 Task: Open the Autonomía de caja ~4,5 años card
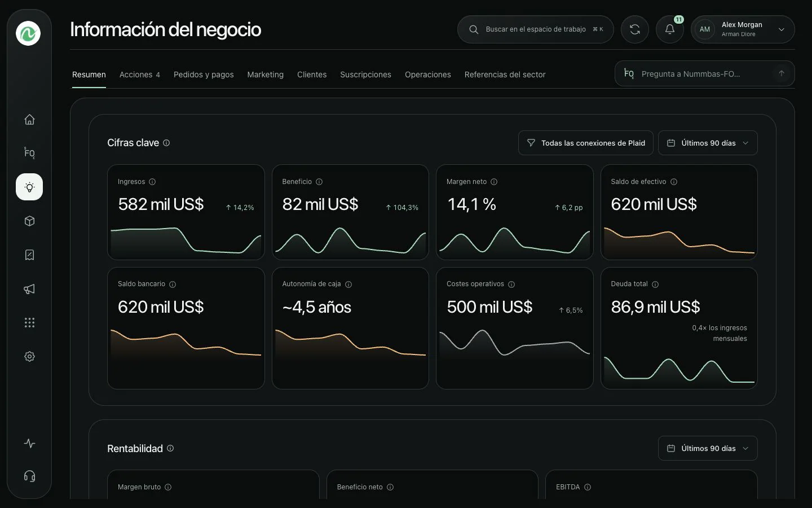[x=350, y=328]
